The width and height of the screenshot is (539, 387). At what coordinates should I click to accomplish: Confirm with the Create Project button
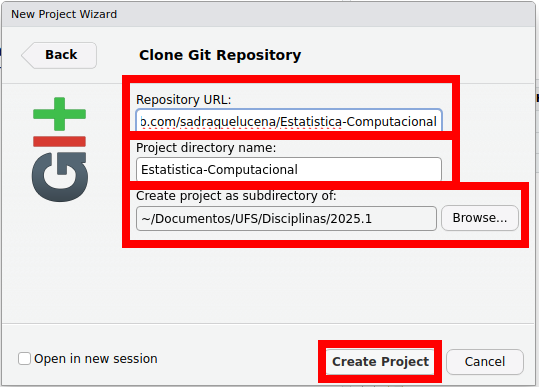380,362
